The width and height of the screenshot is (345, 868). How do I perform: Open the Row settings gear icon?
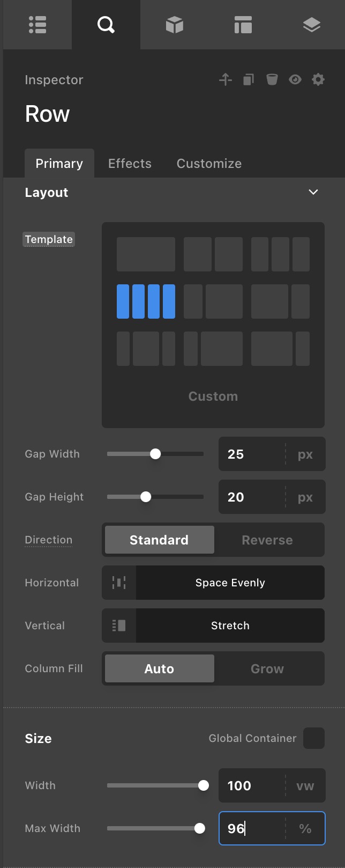point(318,80)
